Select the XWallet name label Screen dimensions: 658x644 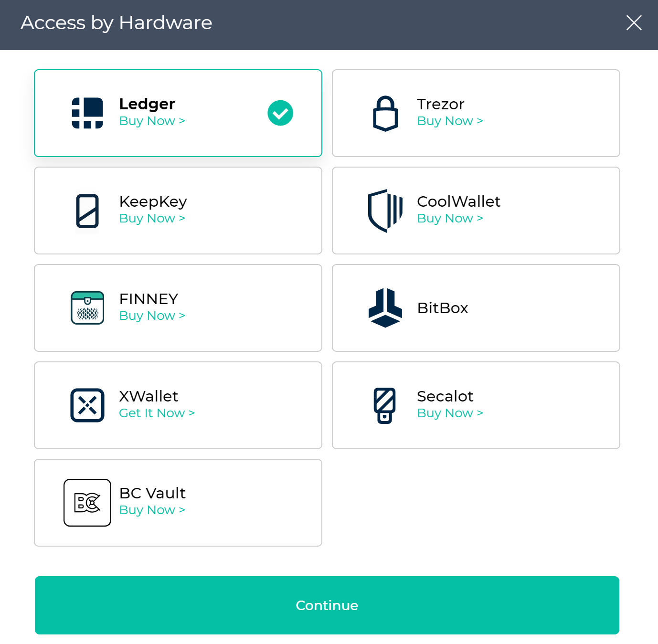149,396
